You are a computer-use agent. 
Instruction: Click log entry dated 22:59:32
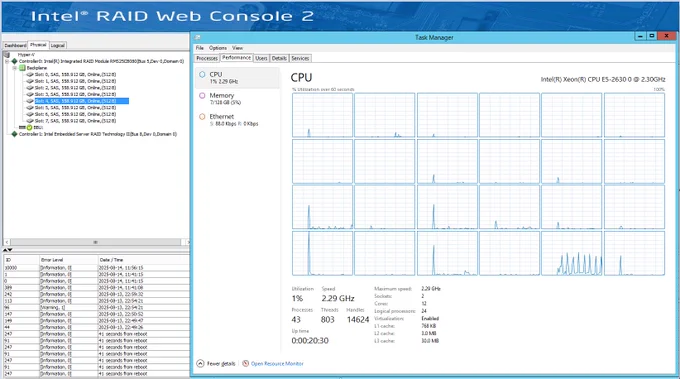[96, 294]
